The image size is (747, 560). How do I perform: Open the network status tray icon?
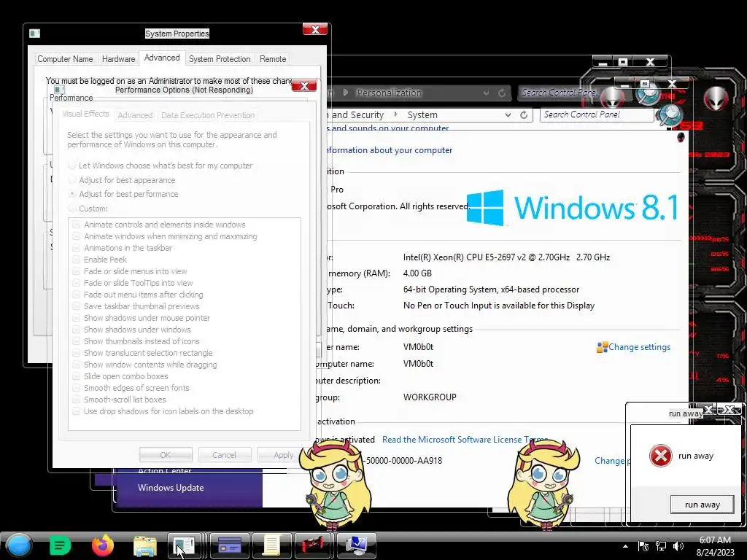(x=661, y=546)
